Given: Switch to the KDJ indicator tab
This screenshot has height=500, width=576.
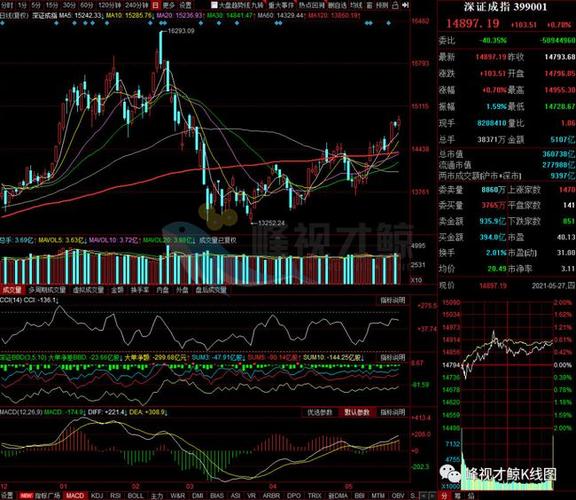Looking at the screenshot, I should tap(97, 496).
